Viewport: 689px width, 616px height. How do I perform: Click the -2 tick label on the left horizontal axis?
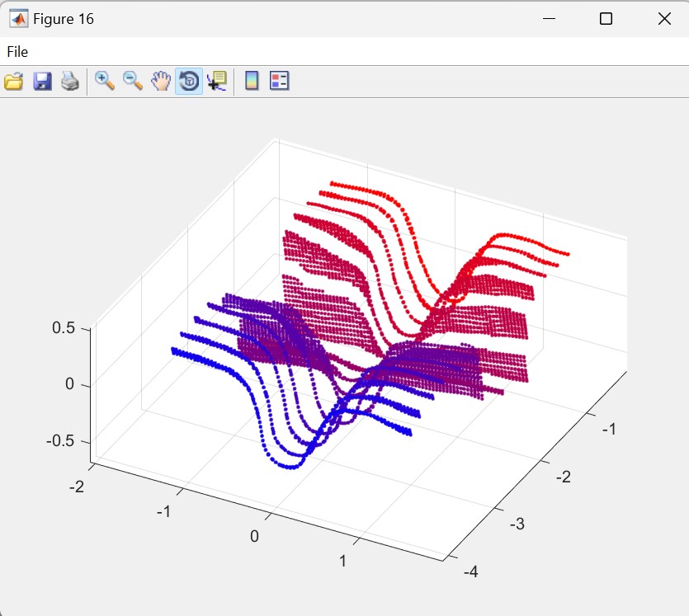tap(76, 487)
